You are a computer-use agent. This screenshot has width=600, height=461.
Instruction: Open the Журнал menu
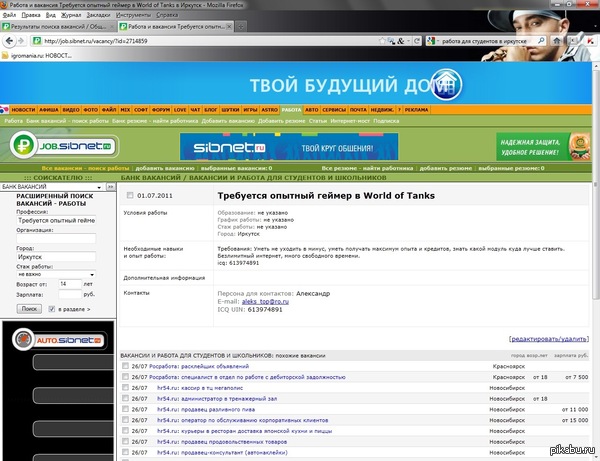click(x=71, y=15)
